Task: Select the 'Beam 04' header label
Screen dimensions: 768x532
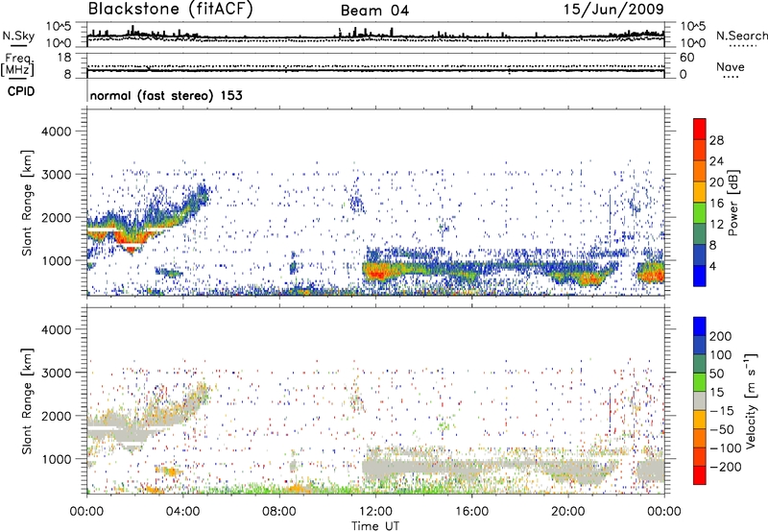Action: pos(374,11)
